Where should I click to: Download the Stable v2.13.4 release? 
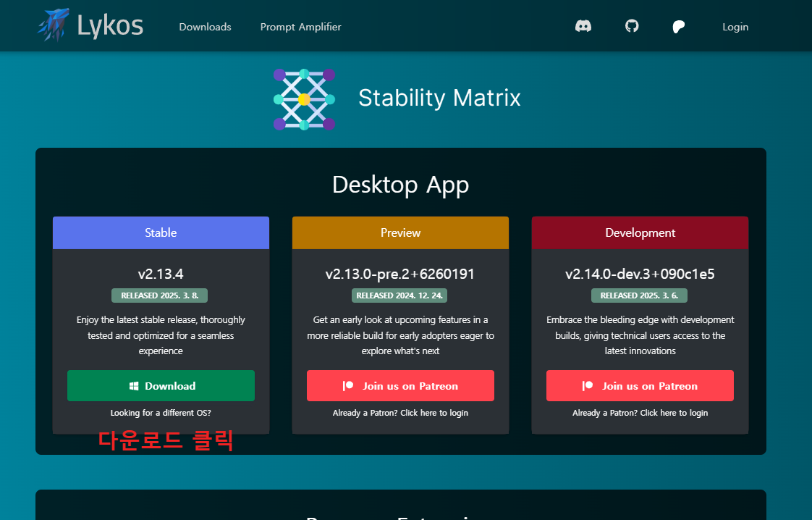click(161, 386)
